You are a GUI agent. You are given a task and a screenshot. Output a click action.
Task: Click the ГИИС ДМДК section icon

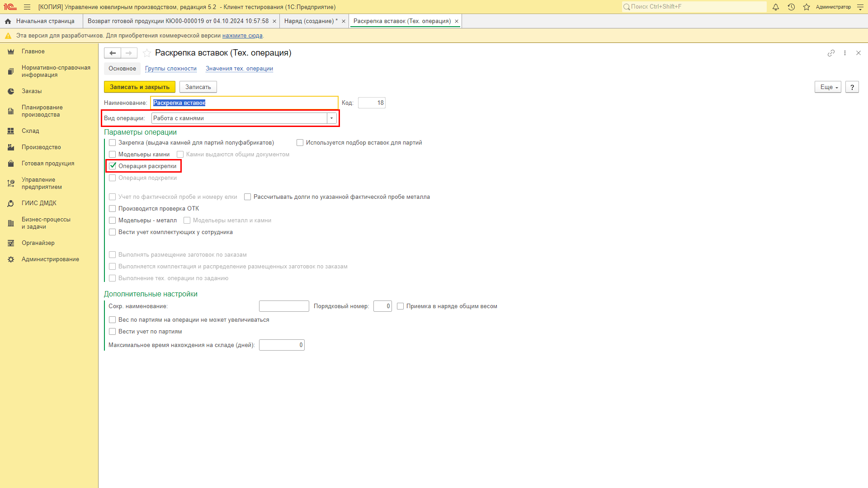11,203
